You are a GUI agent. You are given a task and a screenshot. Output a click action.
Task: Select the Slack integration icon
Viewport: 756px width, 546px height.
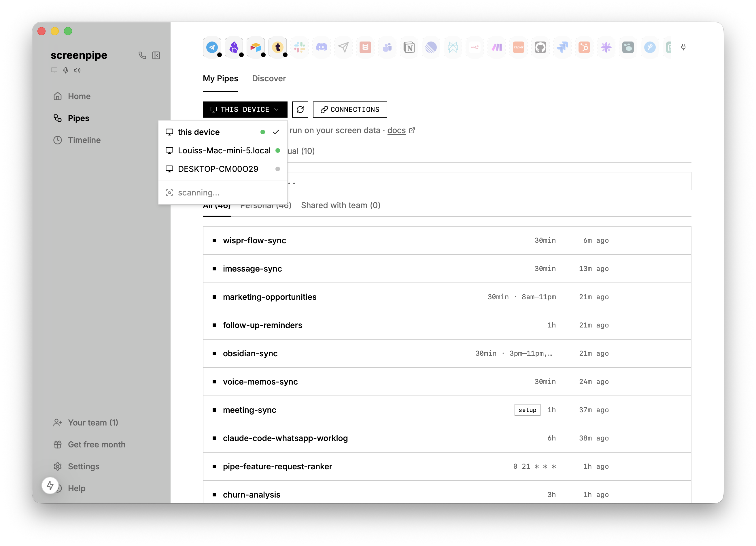(x=299, y=47)
